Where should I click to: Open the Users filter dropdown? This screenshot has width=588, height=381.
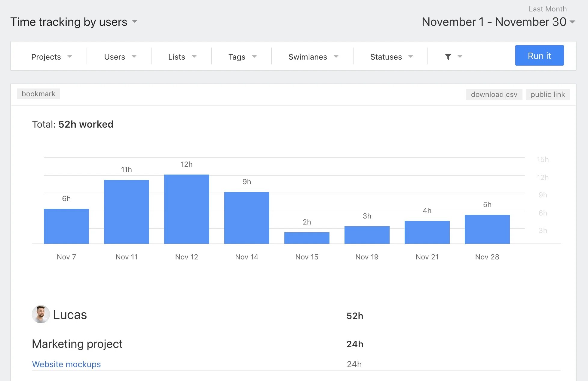tap(120, 57)
